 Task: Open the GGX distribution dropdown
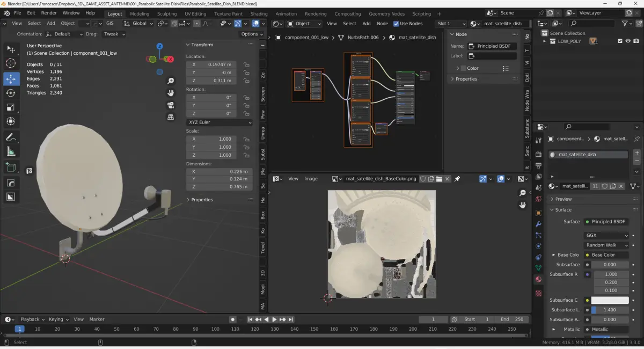click(x=606, y=235)
